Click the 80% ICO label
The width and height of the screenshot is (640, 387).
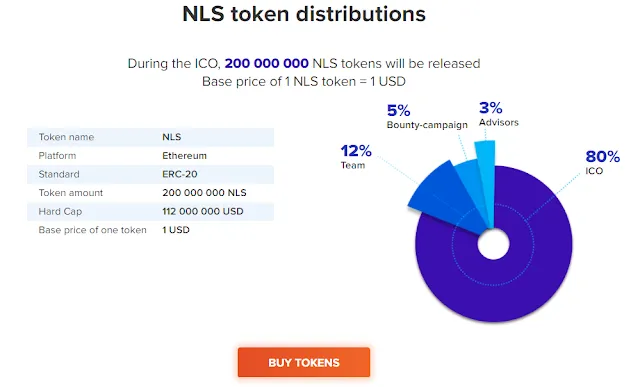(x=602, y=162)
